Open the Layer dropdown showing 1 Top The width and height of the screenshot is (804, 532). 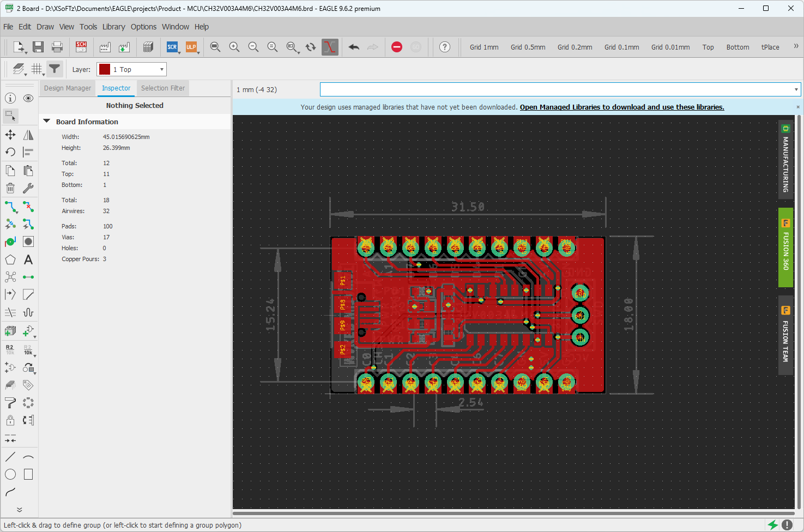click(x=161, y=69)
